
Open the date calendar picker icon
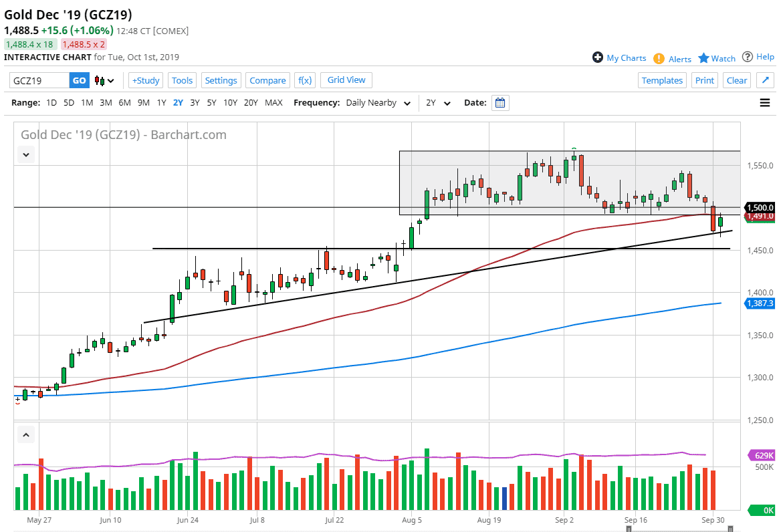500,103
